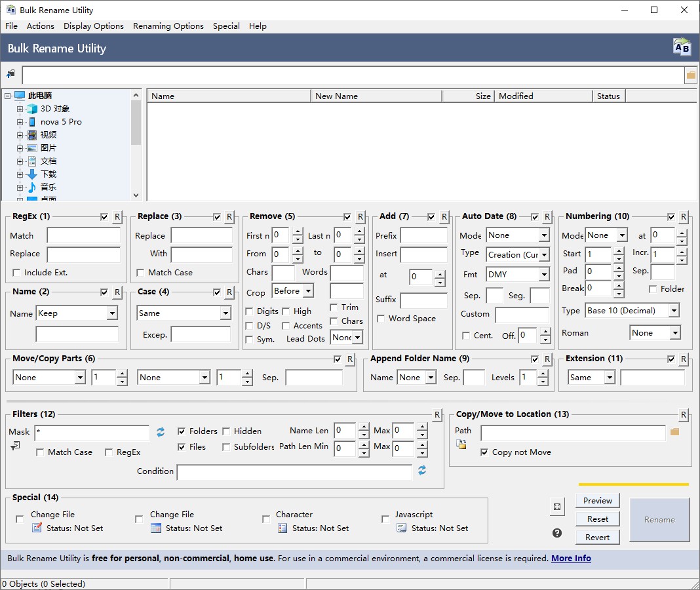This screenshot has width=700, height=590.
Task: Reset Filters (12) with its R button
Action: (437, 415)
